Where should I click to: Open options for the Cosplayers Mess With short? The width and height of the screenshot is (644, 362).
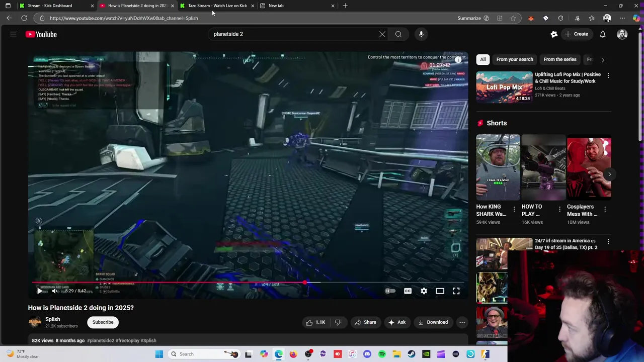coord(605,209)
